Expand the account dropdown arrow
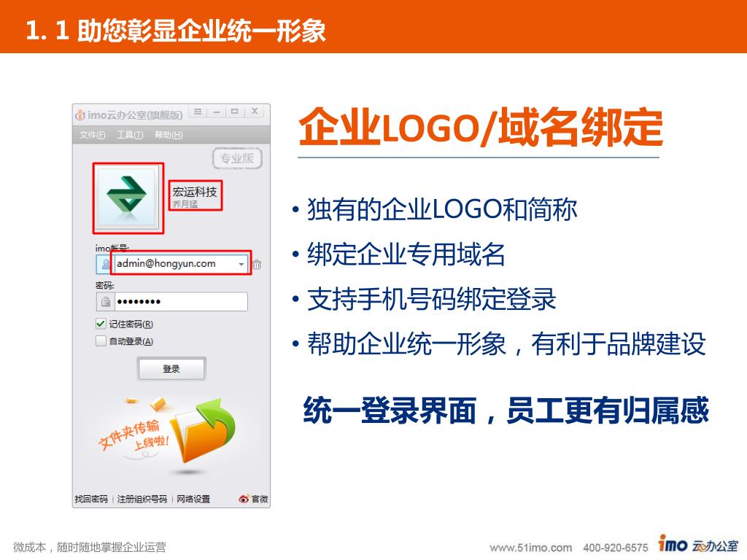Image resolution: width=747 pixels, height=560 pixels. pos(241,264)
